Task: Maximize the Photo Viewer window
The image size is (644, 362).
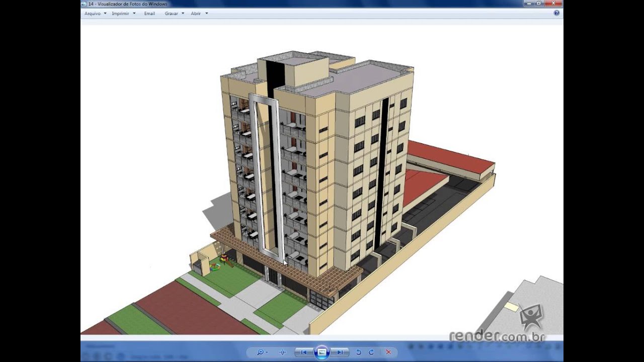Action: (x=538, y=3)
